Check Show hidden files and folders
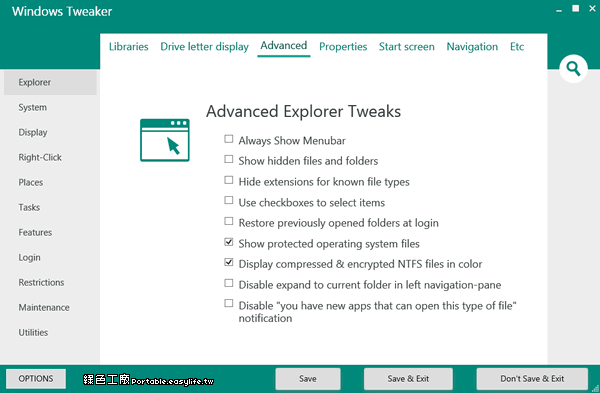Viewport: 600px width, 393px height. [228, 159]
